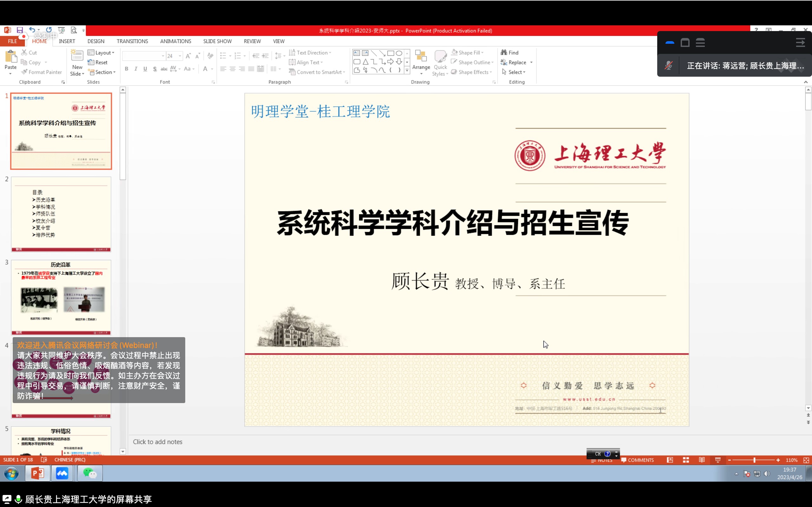Viewport: 812px width, 507px height.
Task: Click the Paste clipboard icon
Action: point(11,57)
